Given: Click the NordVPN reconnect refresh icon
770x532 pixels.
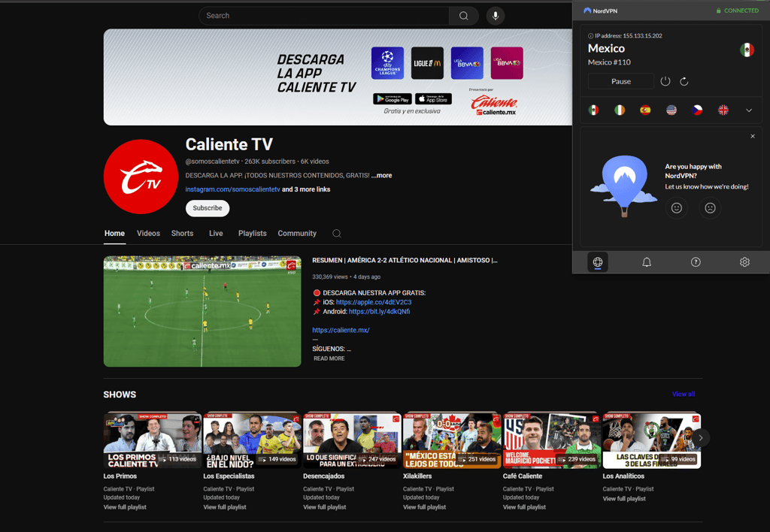Looking at the screenshot, I should tap(684, 81).
